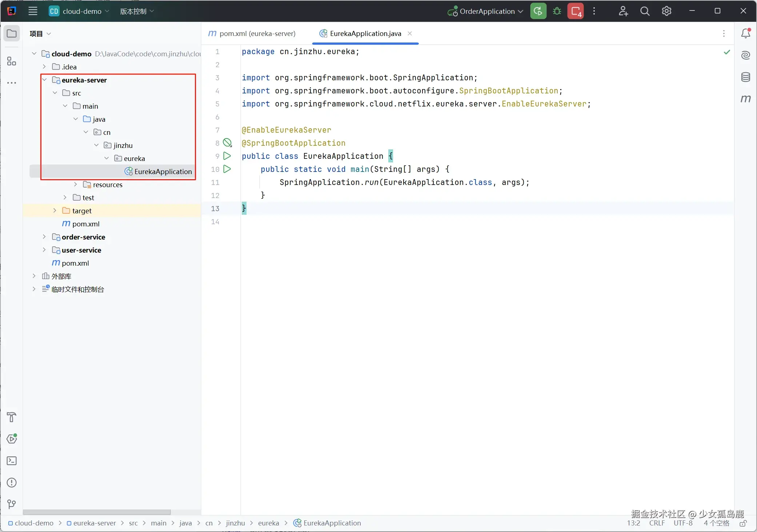
Task: Open the Build hammer tool window
Action: coord(12,417)
